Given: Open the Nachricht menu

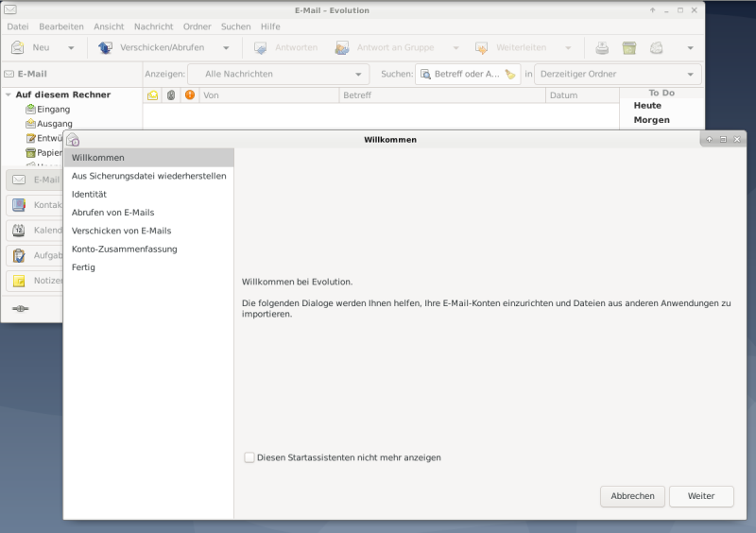Looking at the screenshot, I should tap(153, 26).
